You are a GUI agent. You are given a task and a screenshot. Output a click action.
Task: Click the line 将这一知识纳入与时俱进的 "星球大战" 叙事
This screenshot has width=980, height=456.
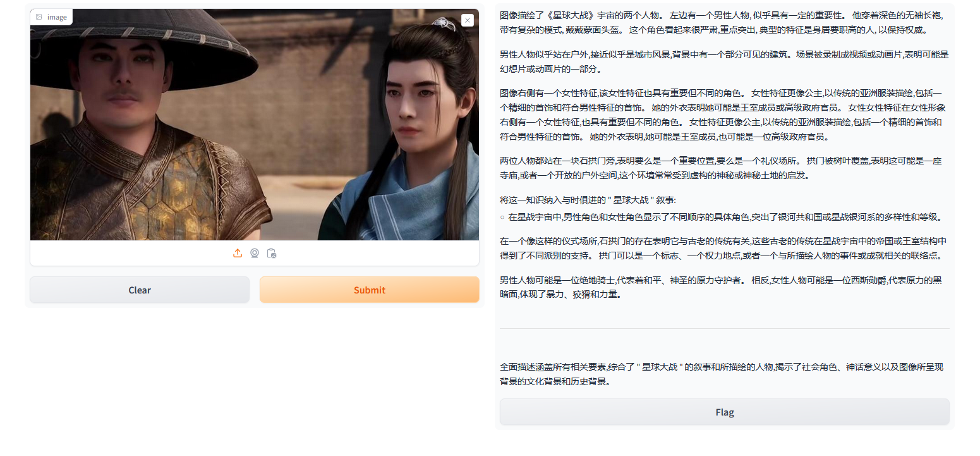click(x=588, y=200)
